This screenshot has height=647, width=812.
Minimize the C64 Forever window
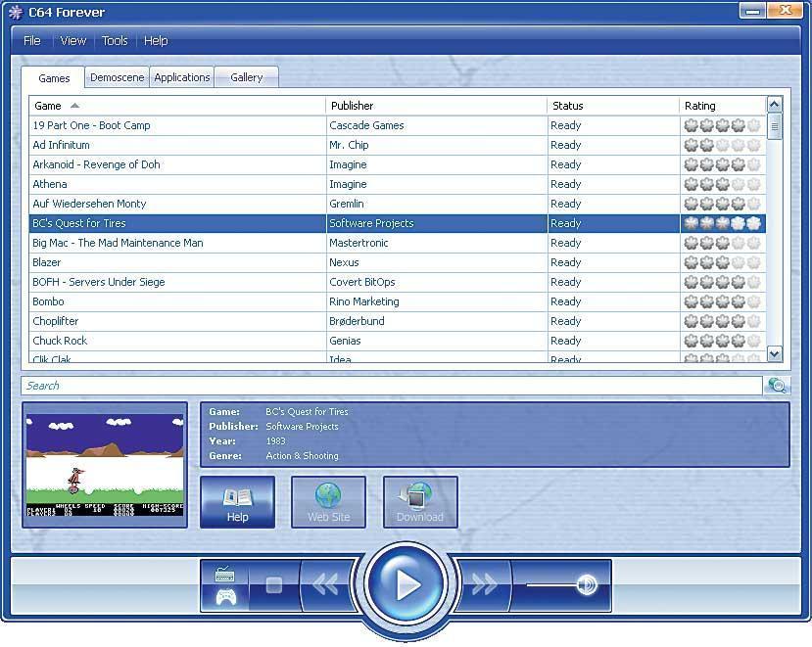[x=752, y=11]
